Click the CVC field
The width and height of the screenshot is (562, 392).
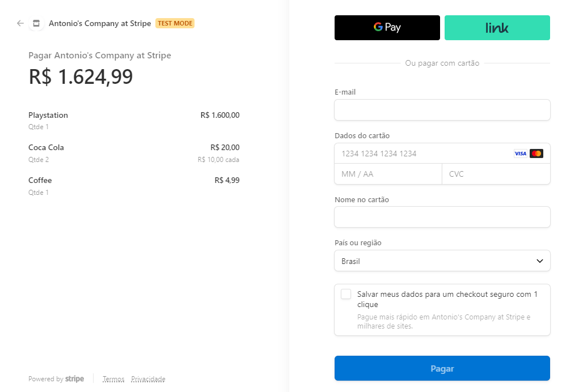click(496, 174)
